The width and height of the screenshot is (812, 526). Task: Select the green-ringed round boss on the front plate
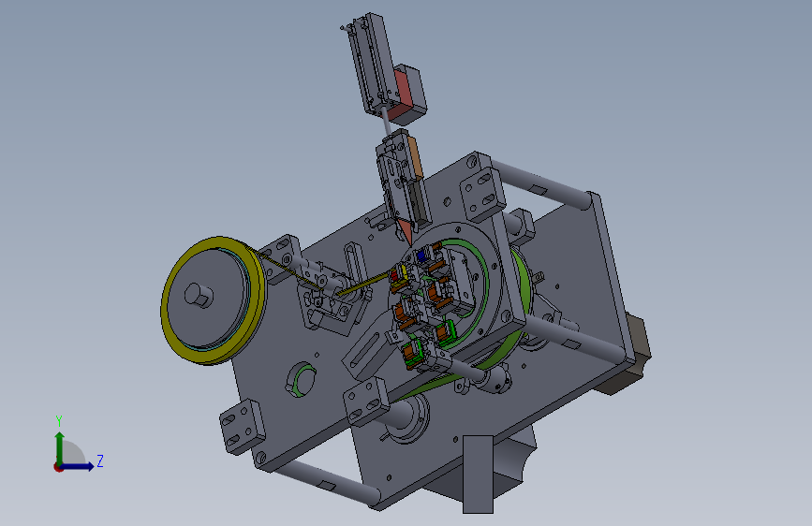301,379
